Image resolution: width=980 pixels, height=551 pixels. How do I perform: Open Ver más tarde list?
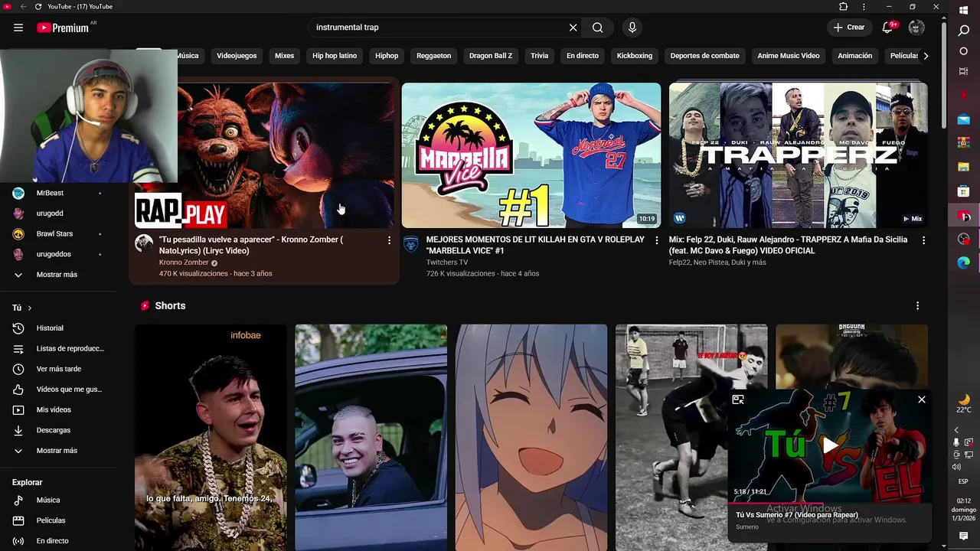tap(59, 369)
